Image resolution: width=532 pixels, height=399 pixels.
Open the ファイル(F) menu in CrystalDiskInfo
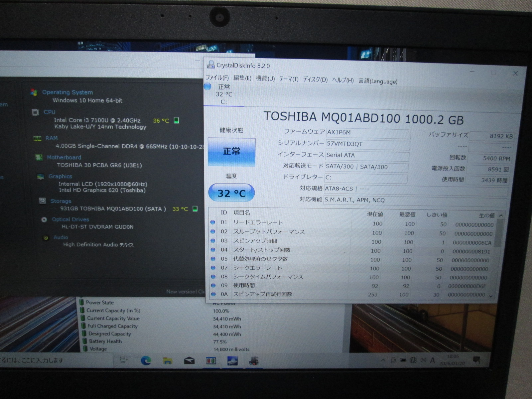(x=217, y=78)
